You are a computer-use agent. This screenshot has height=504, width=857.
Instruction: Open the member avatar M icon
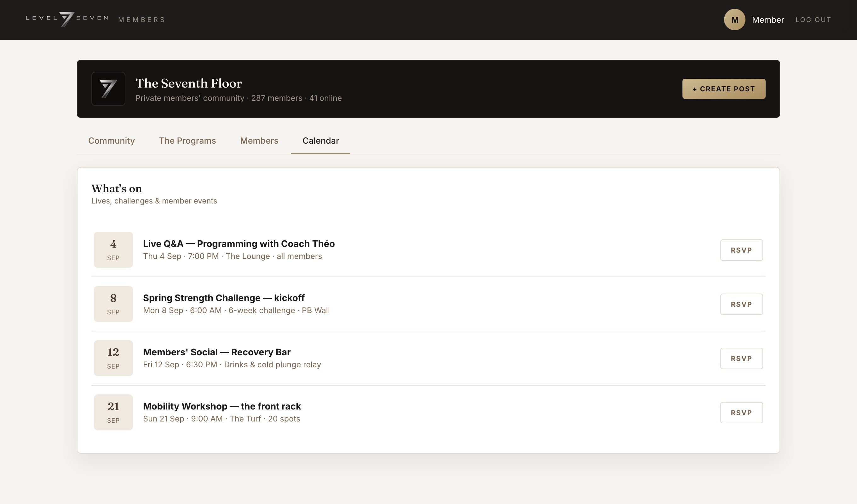(734, 20)
